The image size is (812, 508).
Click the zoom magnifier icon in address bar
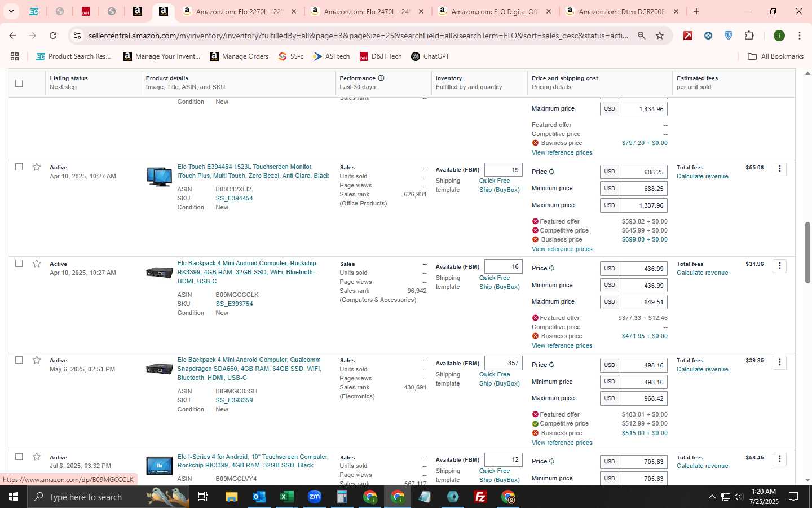(x=641, y=36)
